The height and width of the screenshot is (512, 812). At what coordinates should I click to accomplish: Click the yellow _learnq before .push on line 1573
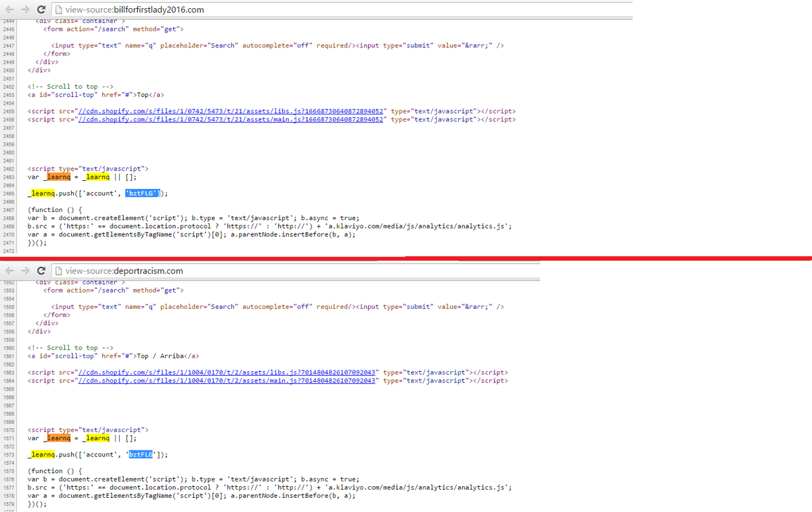click(41, 454)
